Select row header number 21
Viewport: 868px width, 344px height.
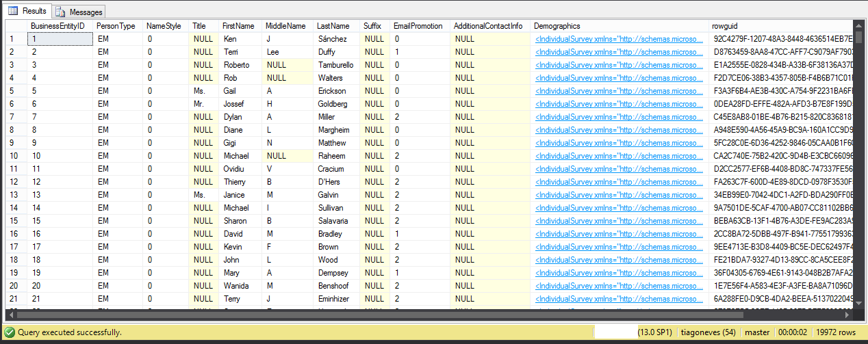pyautogui.click(x=16, y=299)
